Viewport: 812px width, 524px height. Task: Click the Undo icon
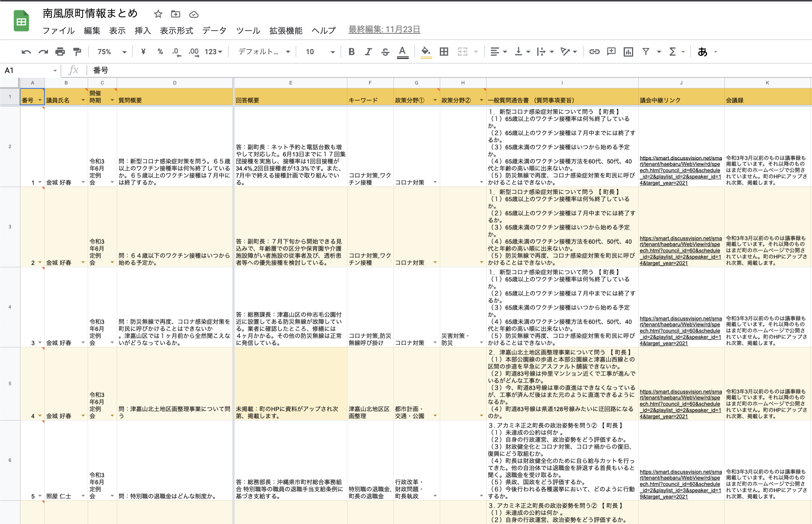[x=26, y=52]
